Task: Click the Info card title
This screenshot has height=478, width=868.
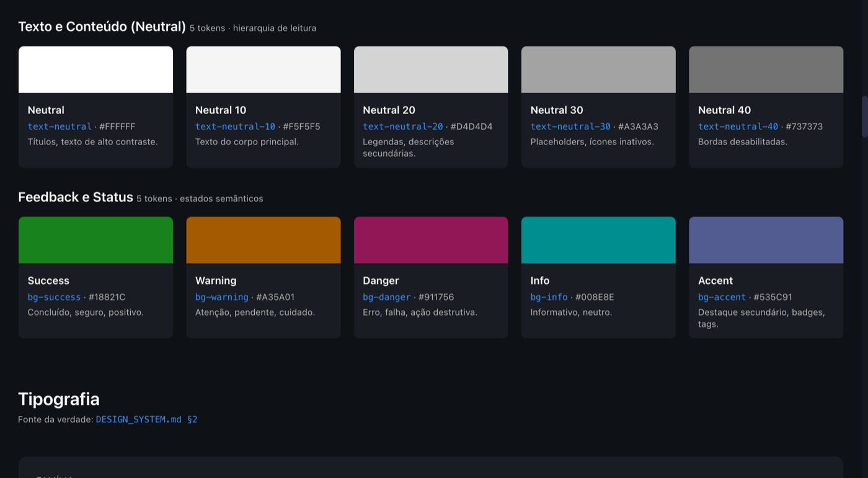Action: pyautogui.click(x=540, y=281)
